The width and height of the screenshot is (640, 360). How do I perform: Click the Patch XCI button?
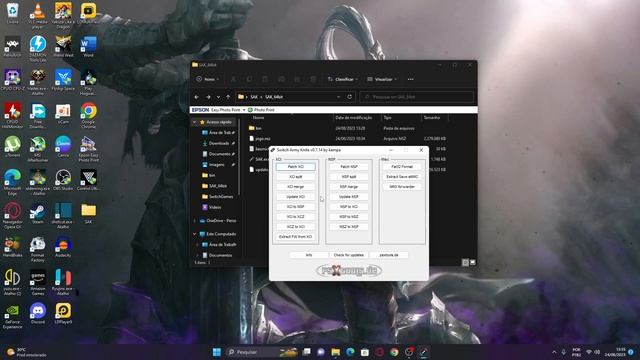296,167
